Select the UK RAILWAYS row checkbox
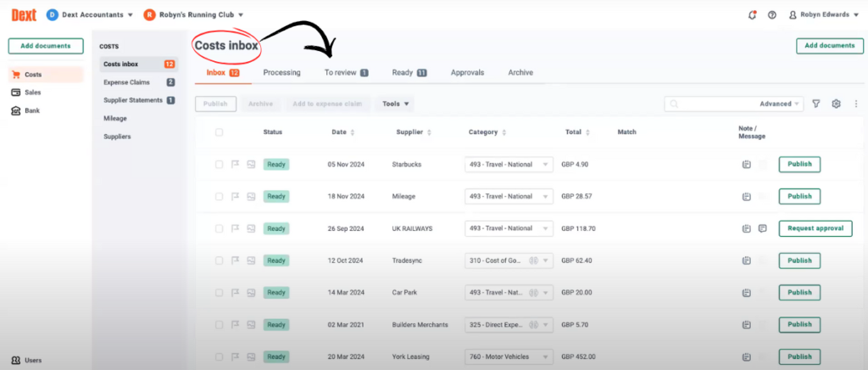The height and width of the screenshot is (370, 868). click(220, 228)
